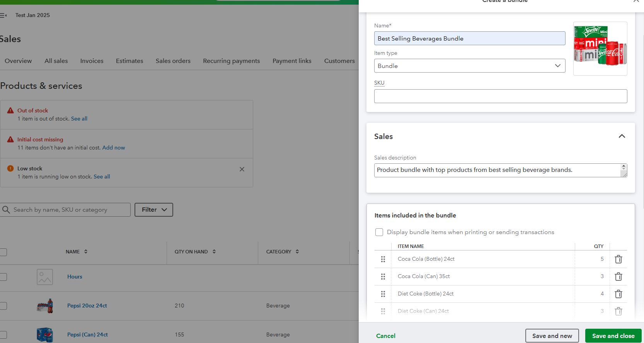Open Pepsi 20oz 24ct product image

tap(45, 306)
